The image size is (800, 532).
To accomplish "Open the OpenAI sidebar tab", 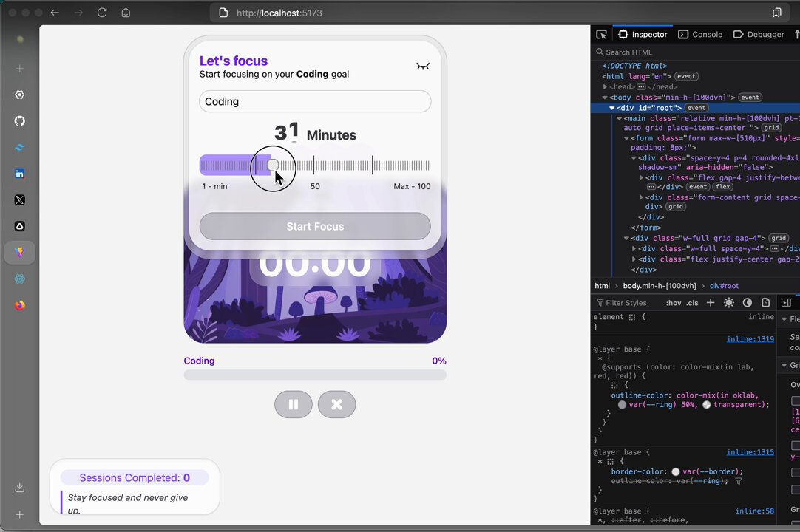I will (19, 95).
